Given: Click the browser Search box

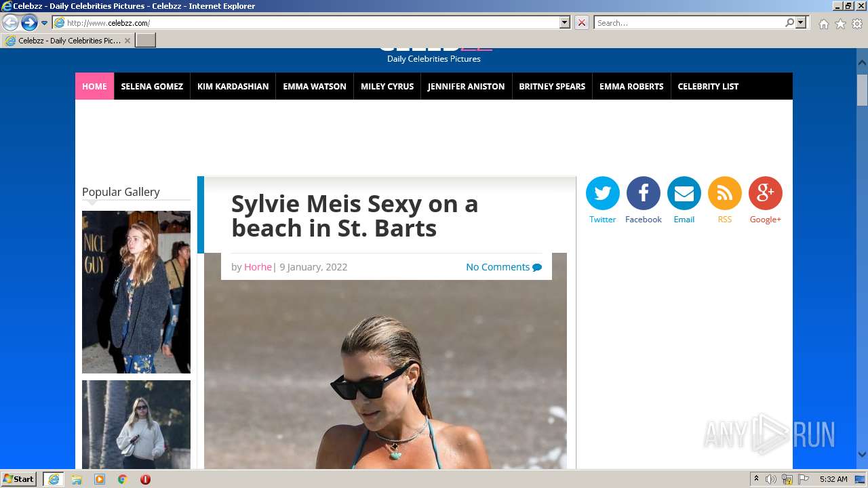Looking at the screenshot, I should click(x=688, y=23).
